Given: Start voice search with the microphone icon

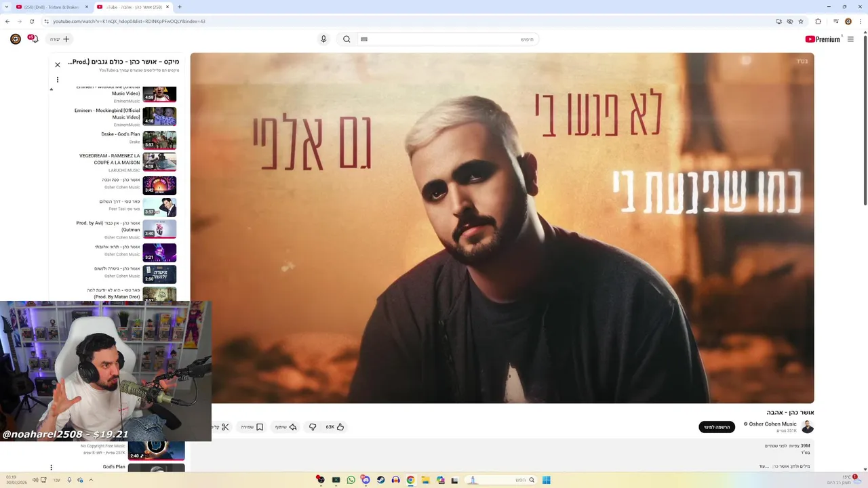Looking at the screenshot, I should (323, 39).
